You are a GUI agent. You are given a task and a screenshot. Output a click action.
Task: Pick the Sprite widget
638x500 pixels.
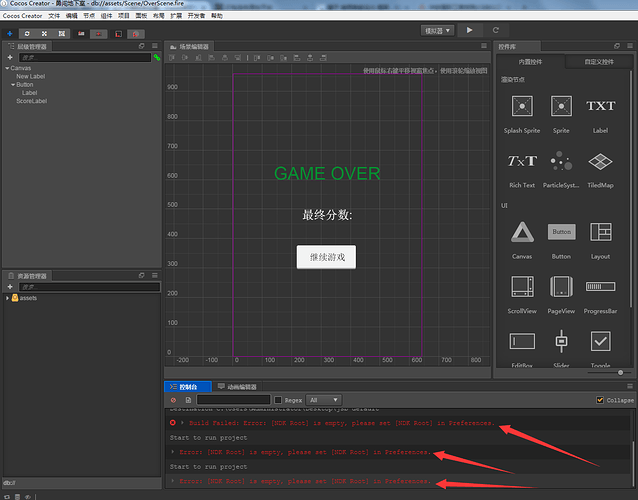(x=561, y=114)
